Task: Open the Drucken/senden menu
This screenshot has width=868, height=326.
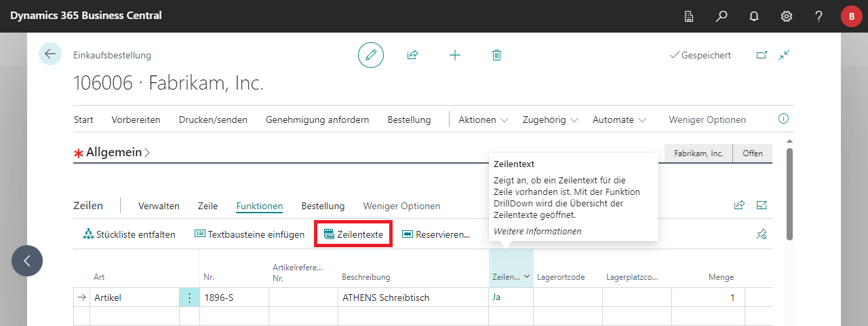Action: [x=213, y=120]
